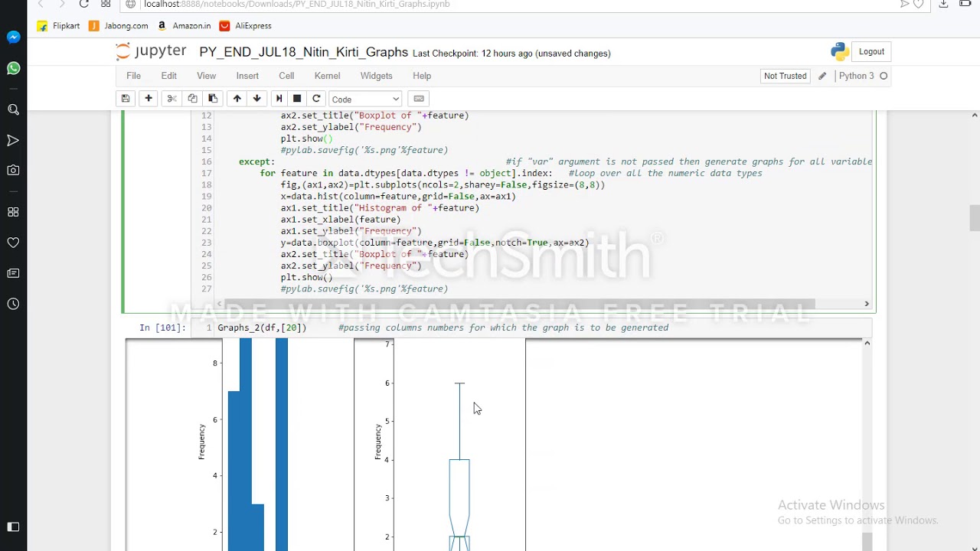The image size is (980, 551).
Task: Open the Help menu
Action: pos(422,76)
